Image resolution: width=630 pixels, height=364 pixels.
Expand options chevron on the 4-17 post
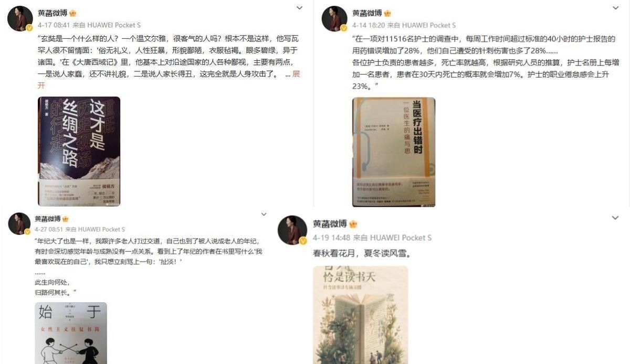[x=299, y=8]
